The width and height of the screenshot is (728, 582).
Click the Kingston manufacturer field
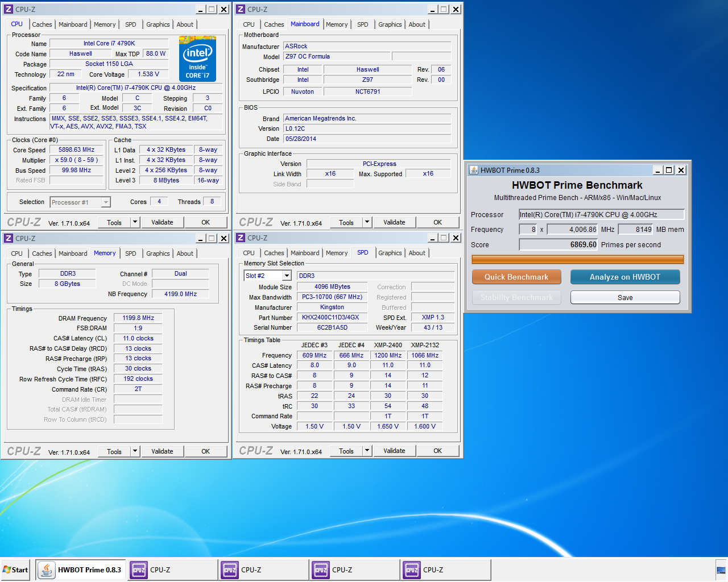click(332, 307)
